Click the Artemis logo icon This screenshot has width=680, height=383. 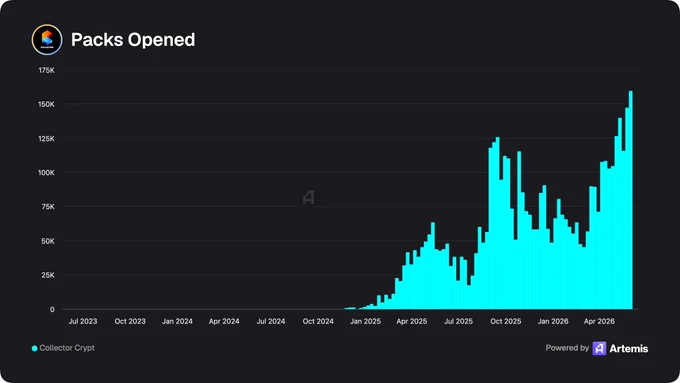click(x=599, y=348)
